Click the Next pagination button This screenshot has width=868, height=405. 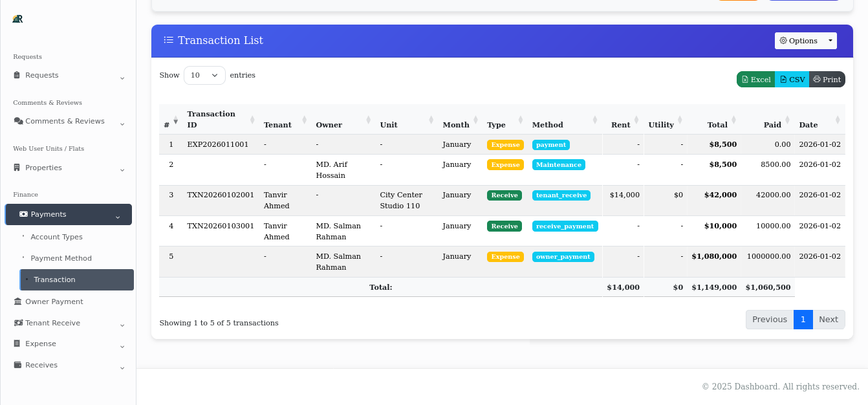tap(829, 319)
